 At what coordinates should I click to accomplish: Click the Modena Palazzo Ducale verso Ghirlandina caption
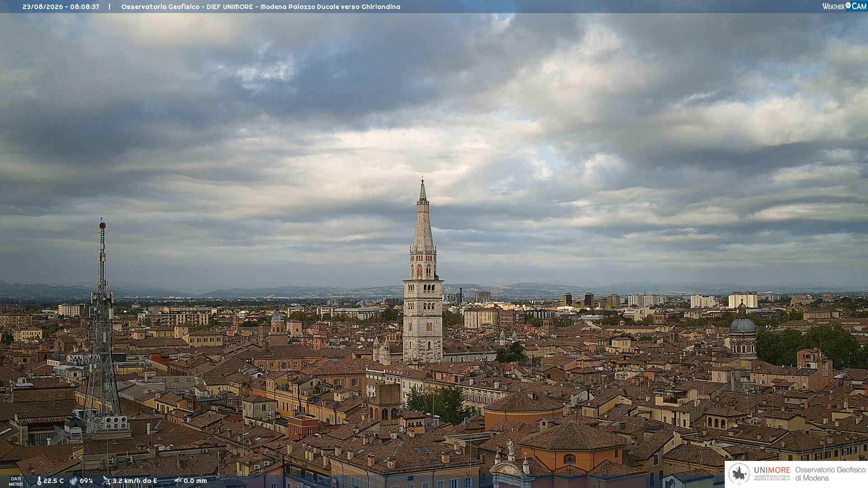(x=330, y=7)
